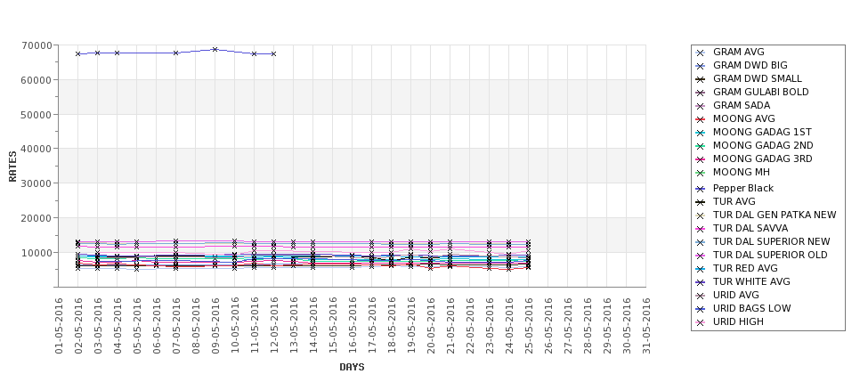The height and width of the screenshot is (382, 868).
Task: Click the MOONG GADAG 3RD legend marker
Action: click(701, 159)
